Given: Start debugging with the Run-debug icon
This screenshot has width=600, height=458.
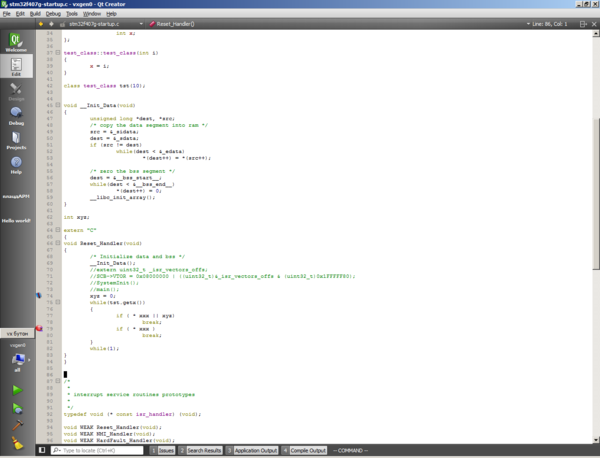Looking at the screenshot, I should [x=17, y=408].
